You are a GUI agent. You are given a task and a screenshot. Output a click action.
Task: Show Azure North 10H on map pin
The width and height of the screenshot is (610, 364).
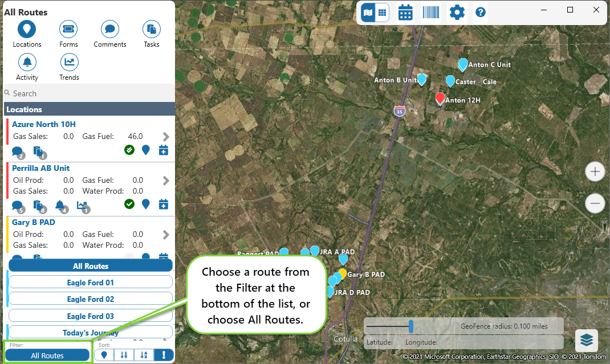coord(145,150)
